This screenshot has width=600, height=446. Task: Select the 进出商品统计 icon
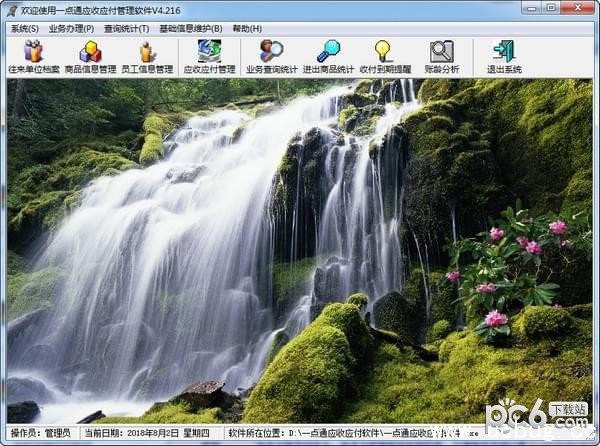(328, 56)
